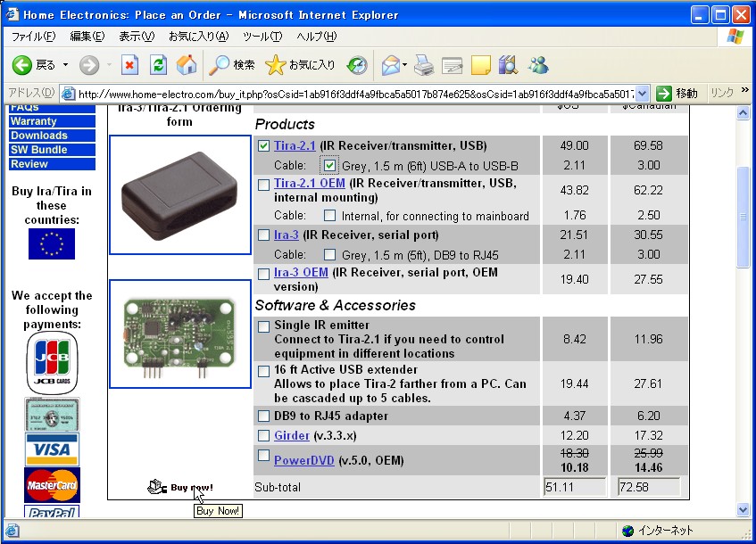756x544 pixels.
Task: Check the Ira-3 OEM product checkbox
Action: pyautogui.click(x=263, y=274)
